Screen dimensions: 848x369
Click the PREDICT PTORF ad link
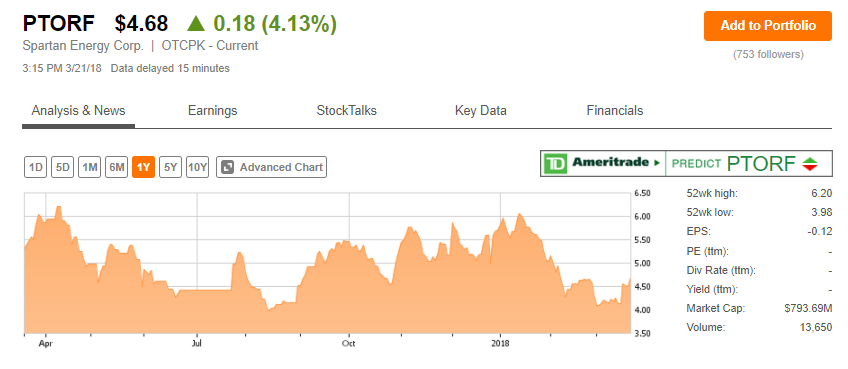click(x=748, y=163)
